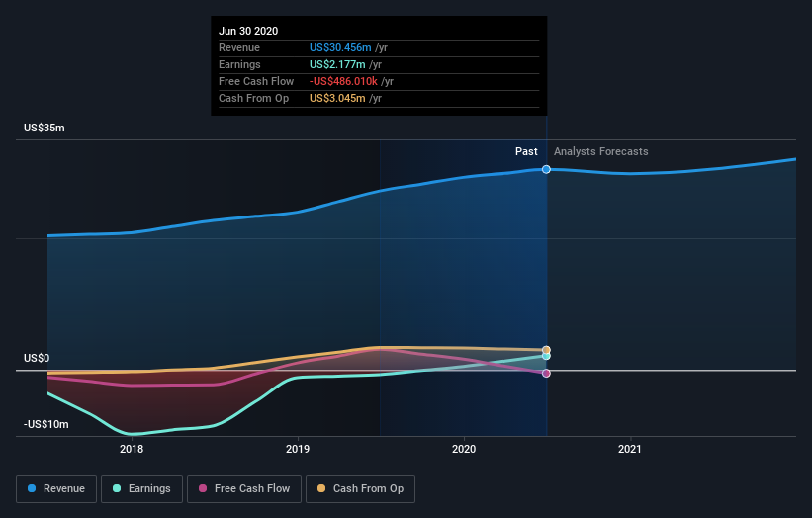Click the 2019 x-axis label
The image size is (812, 518).
298,449
